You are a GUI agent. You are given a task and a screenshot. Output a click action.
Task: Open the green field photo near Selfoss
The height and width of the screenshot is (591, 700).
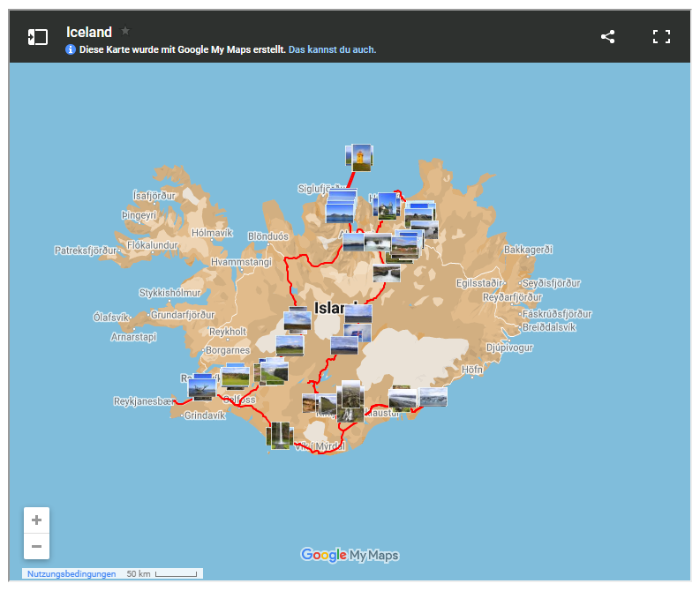click(236, 378)
